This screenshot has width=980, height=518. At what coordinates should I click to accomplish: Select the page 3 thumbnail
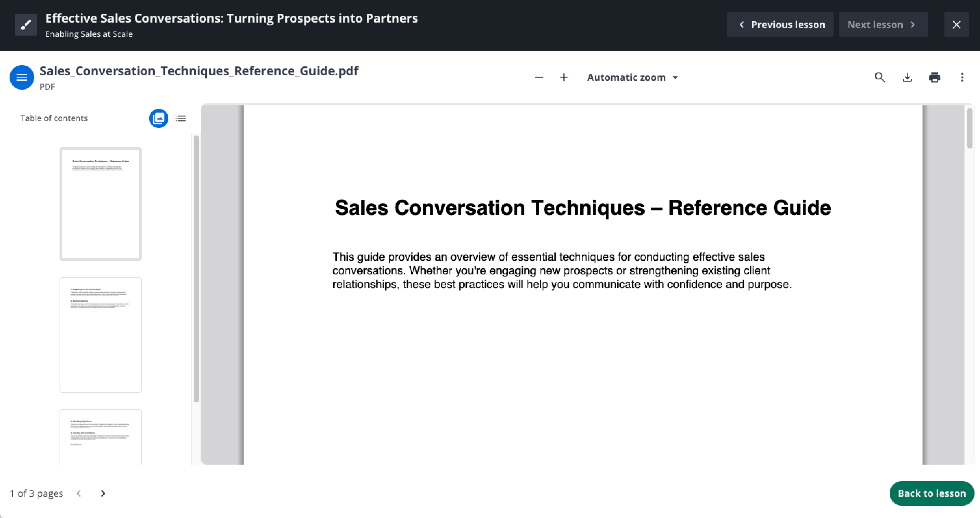point(101,437)
